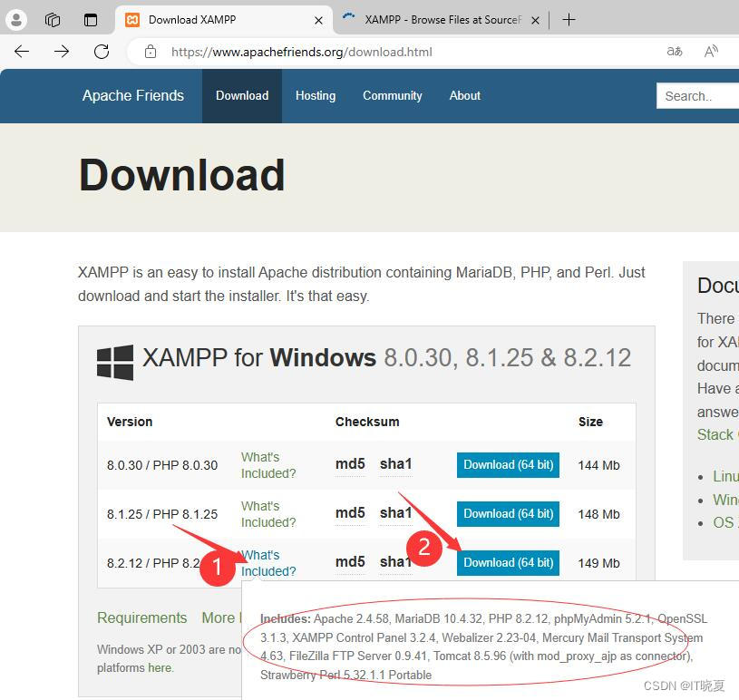The height and width of the screenshot is (700, 739).
Task: Click the site Search field
Action: (697, 96)
